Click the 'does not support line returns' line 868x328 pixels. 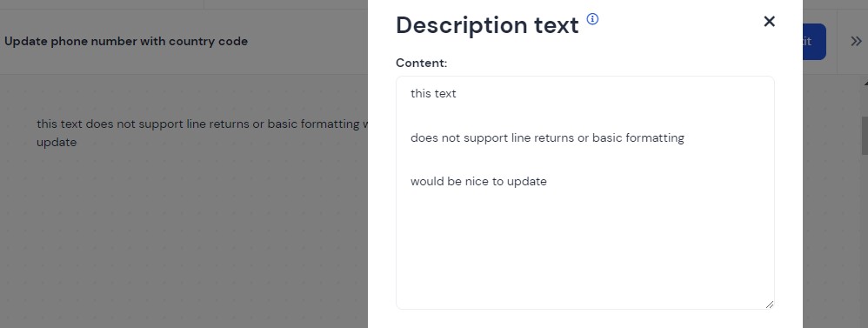click(547, 138)
